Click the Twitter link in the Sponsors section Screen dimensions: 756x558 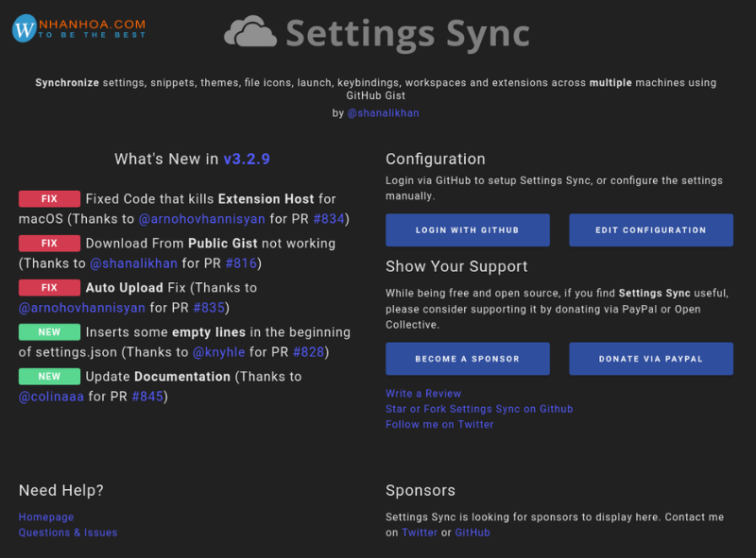click(x=419, y=532)
